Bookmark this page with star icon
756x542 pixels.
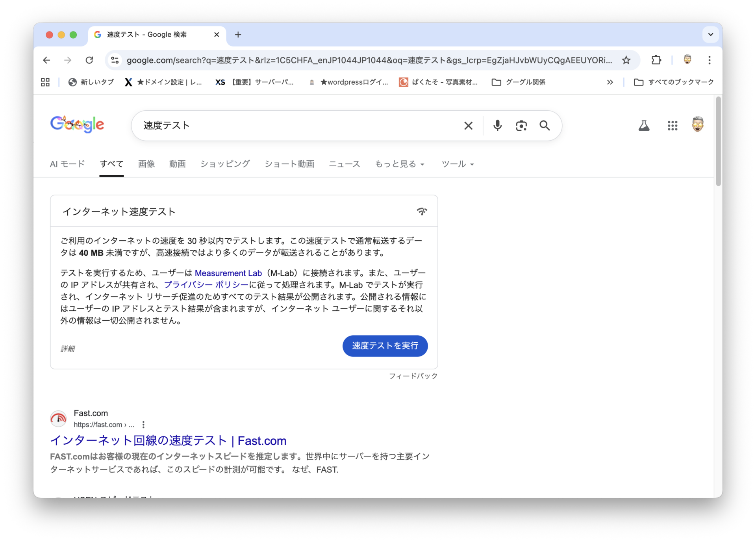(x=626, y=60)
